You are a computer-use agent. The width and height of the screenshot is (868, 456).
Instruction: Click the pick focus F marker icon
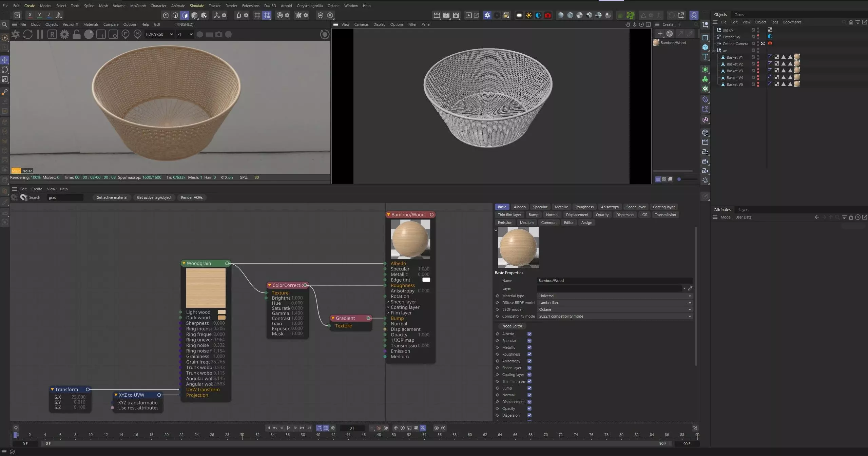pos(125,34)
